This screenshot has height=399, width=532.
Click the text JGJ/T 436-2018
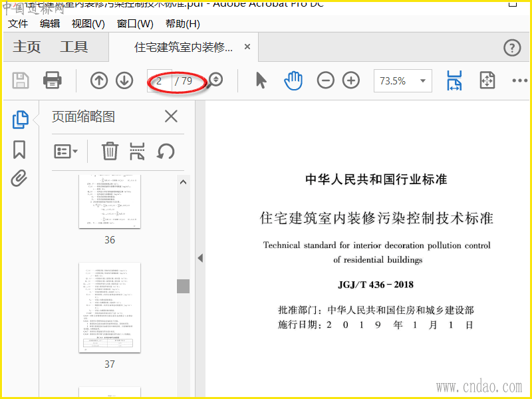[376, 285]
